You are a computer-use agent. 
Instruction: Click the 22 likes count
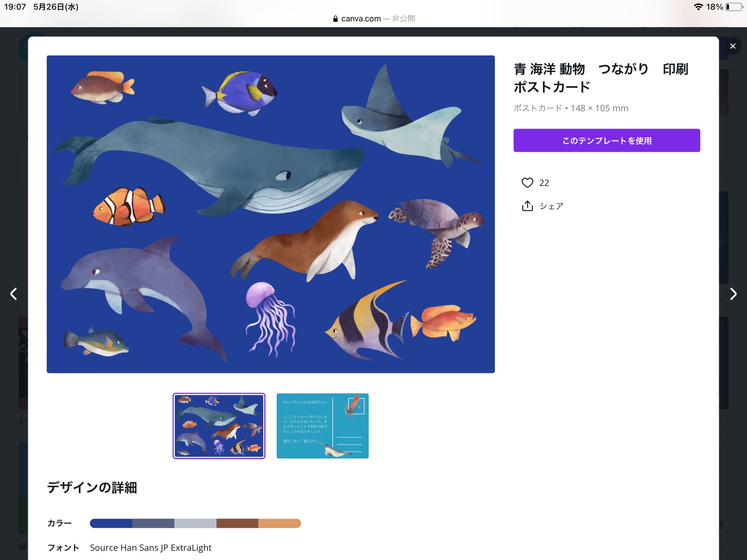click(544, 183)
